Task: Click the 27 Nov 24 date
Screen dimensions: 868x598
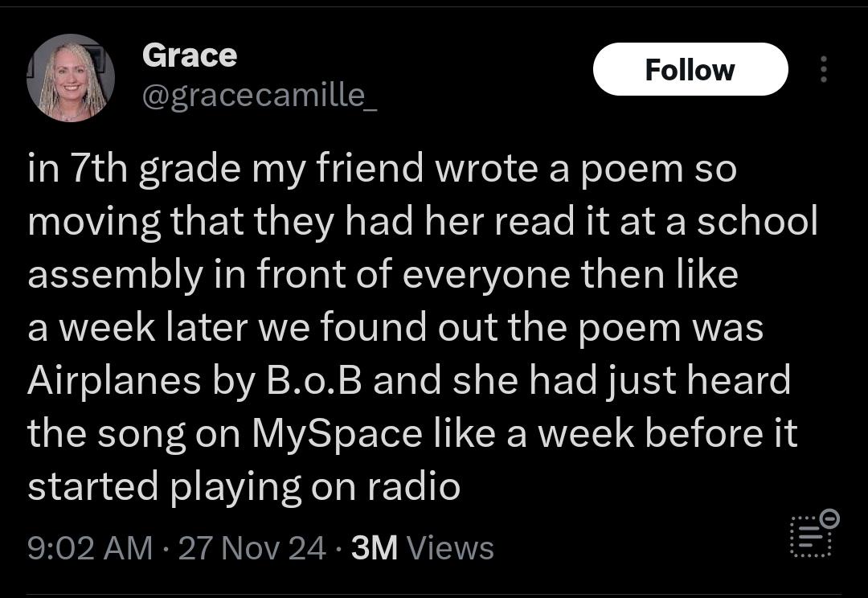Action: [252, 548]
